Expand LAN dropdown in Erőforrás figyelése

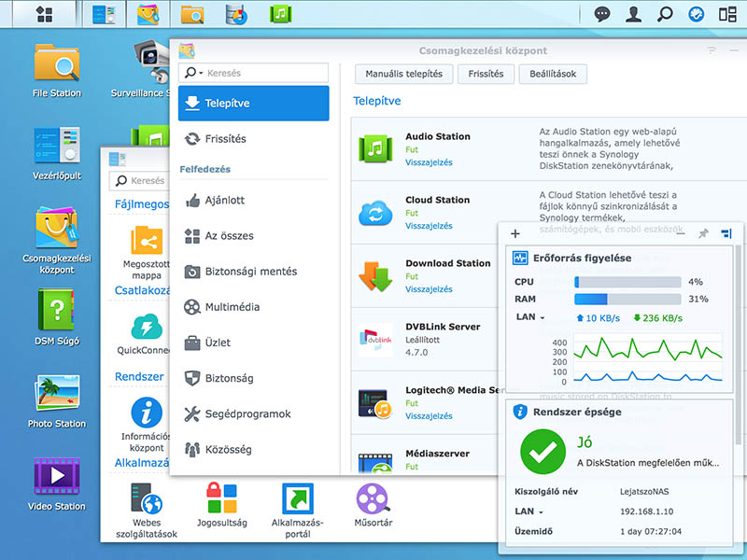530,317
